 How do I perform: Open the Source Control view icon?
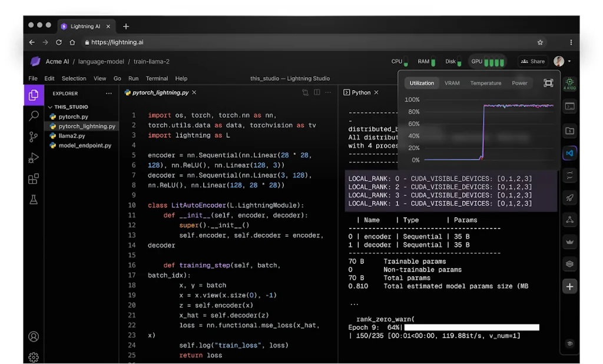tap(34, 137)
